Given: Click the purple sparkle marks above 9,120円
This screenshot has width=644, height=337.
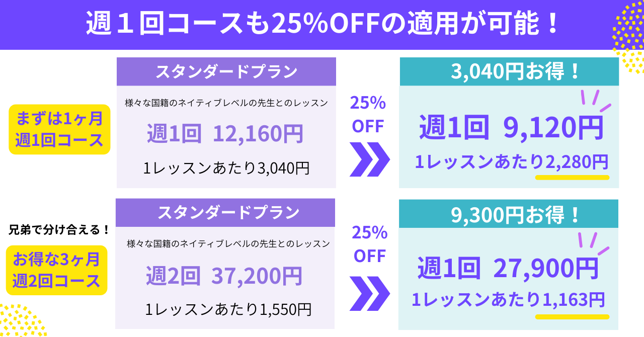Looking at the screenshot, I should click(x=594, y=101).
